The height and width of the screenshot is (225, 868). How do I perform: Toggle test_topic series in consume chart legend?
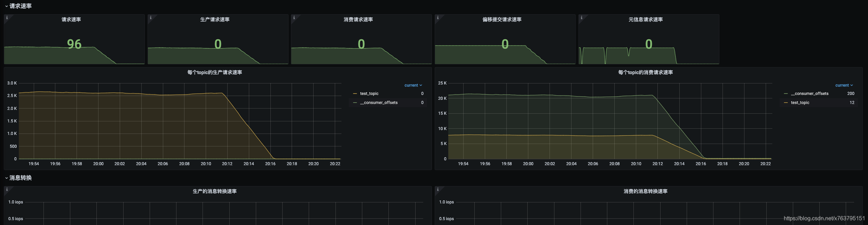click(800, 103)
